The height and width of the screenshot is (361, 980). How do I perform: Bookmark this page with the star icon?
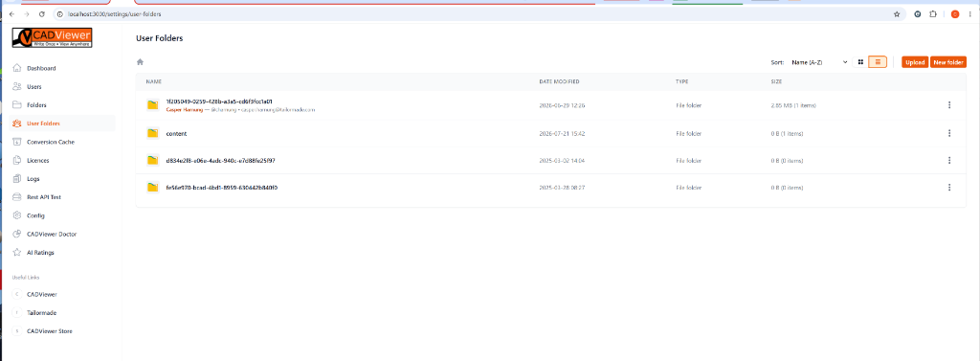pos(897,13)
